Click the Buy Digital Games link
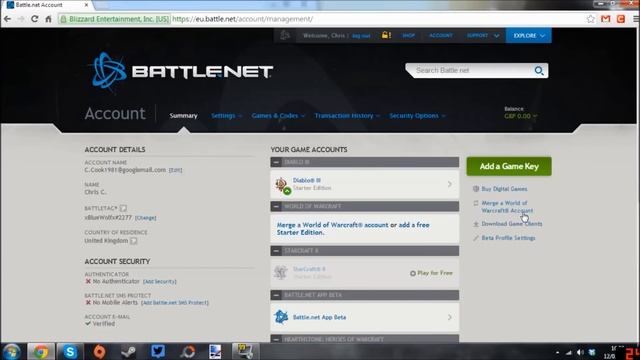 click(x=504, y=189)
